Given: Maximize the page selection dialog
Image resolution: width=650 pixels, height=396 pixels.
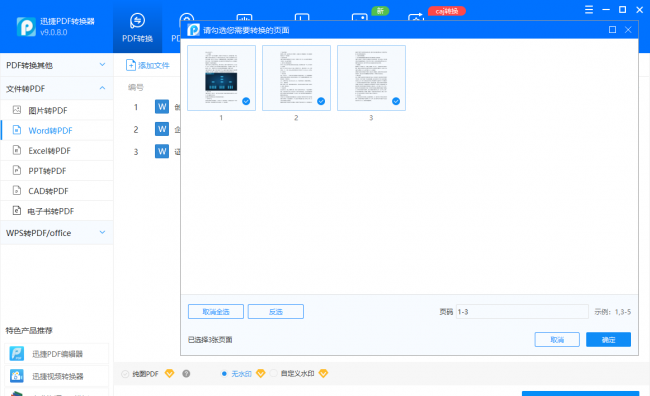Looking at the screenshot, I should 612,29.
